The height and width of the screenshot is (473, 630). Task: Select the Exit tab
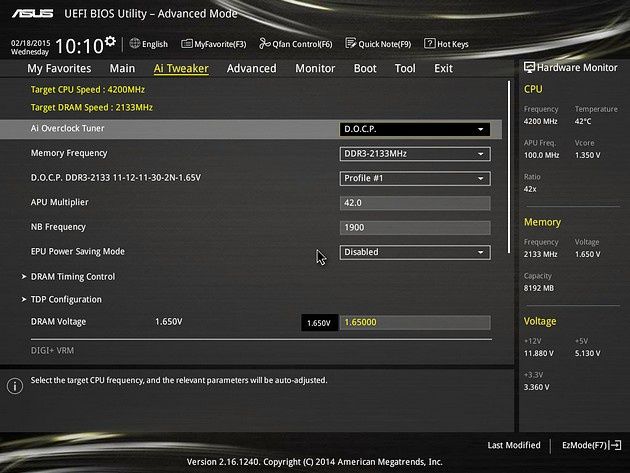(443, 68)
